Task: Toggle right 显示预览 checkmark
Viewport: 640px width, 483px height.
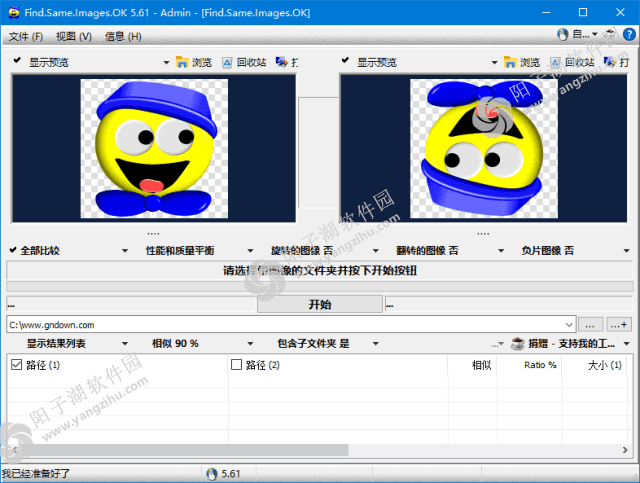Action: 345,60
